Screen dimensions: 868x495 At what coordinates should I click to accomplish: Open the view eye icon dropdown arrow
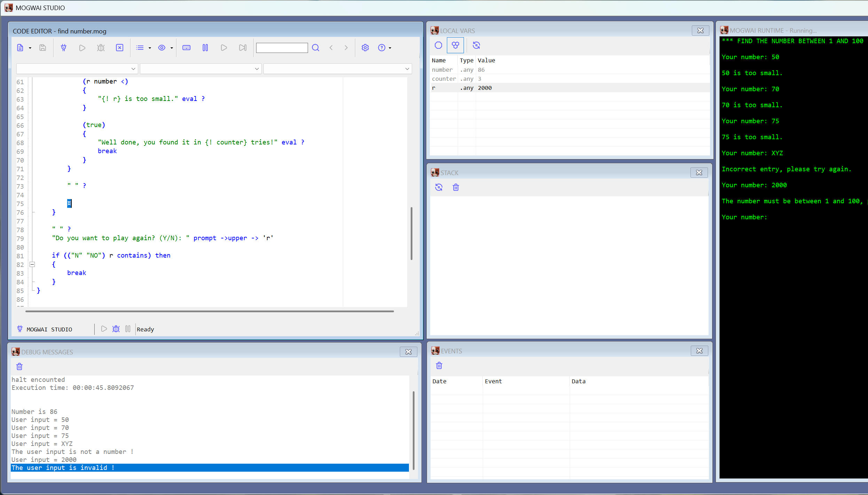(x=172, y=48)
